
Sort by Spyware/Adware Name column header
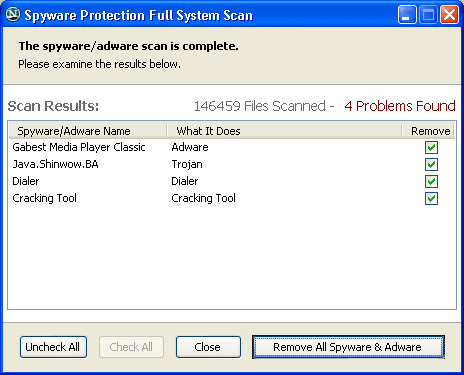(x=87, y=131)
